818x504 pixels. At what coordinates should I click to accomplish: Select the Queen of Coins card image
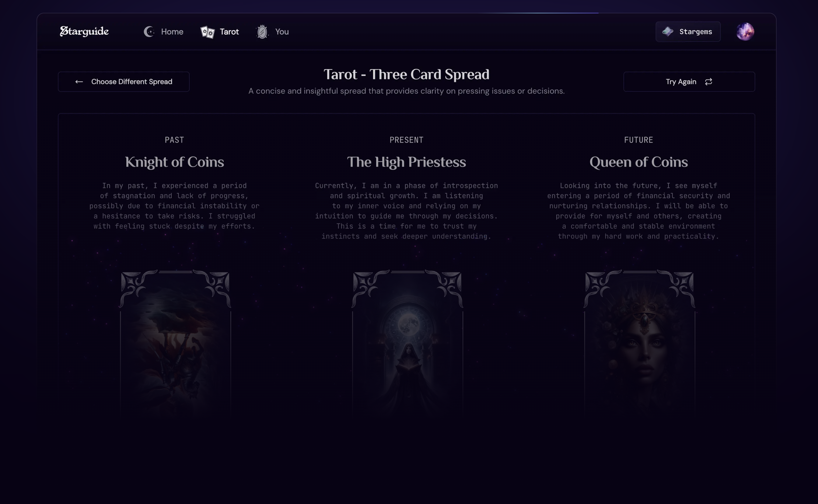pos(639,343)
